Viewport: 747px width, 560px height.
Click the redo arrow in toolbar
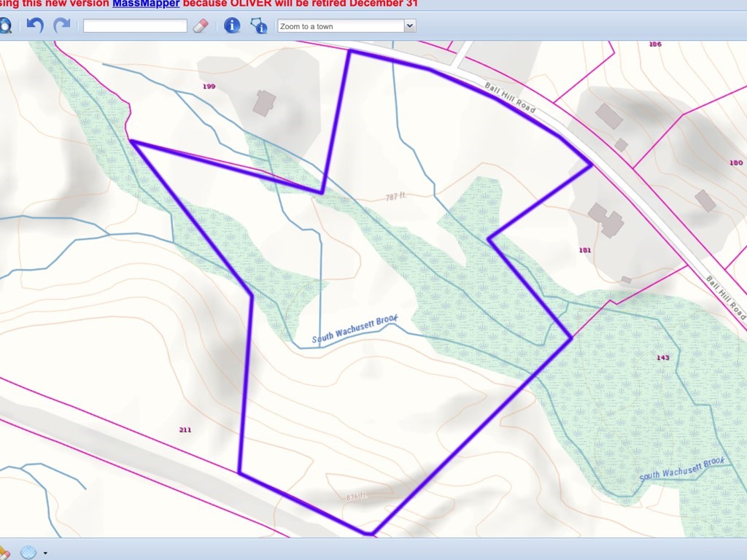click(x=61, y=26)
